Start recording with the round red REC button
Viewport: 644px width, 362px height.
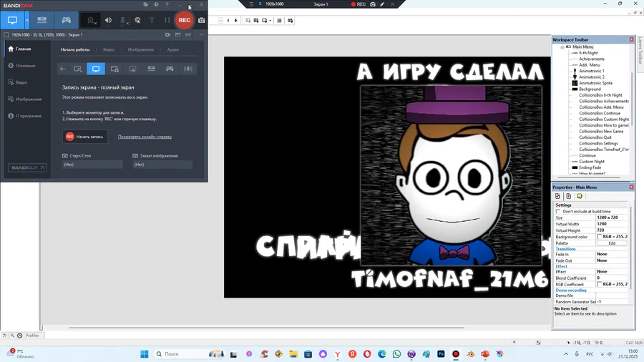[x=185, y=20]
